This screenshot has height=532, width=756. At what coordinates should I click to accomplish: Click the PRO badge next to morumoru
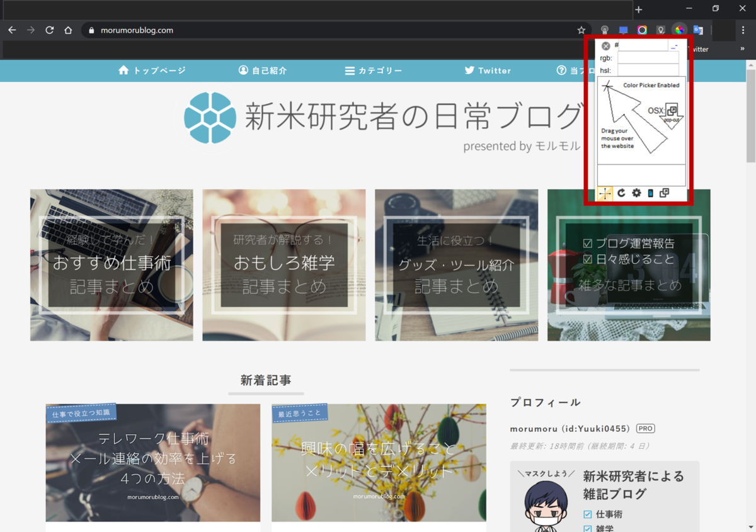[x=646, y=428]
